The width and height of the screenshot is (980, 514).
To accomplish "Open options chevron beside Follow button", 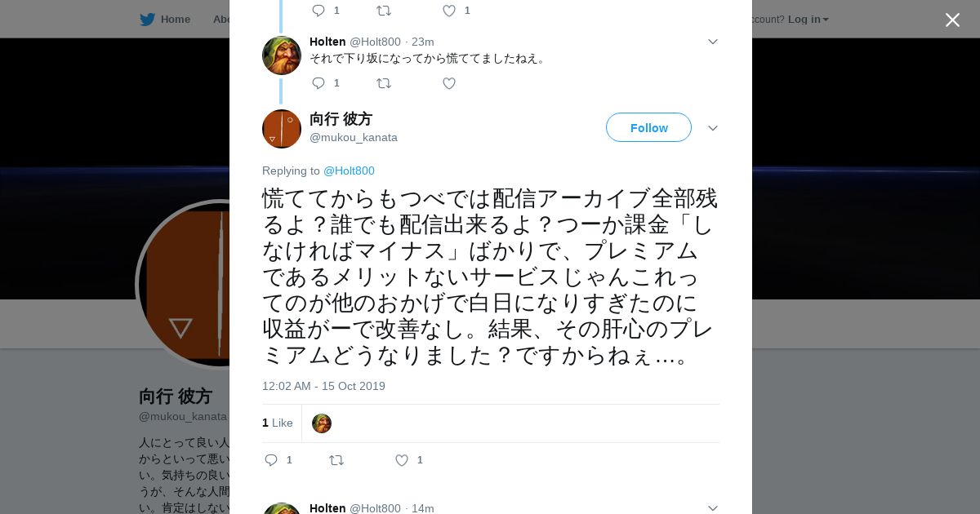I will point(712,128).
